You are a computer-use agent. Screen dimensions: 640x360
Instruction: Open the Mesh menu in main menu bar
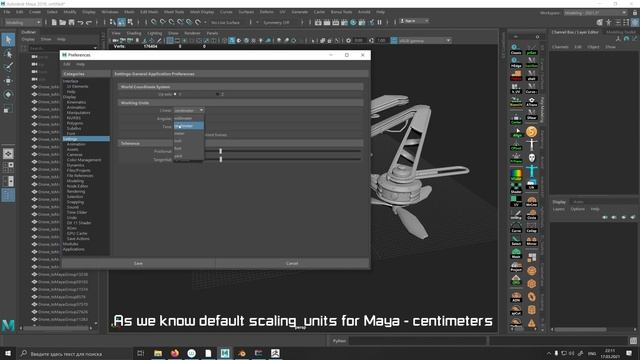[129, 12]
